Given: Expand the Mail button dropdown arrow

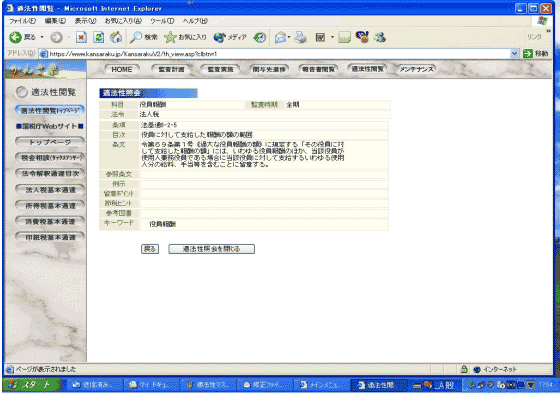Looking at the screenshot, I should tap(289, 37).
